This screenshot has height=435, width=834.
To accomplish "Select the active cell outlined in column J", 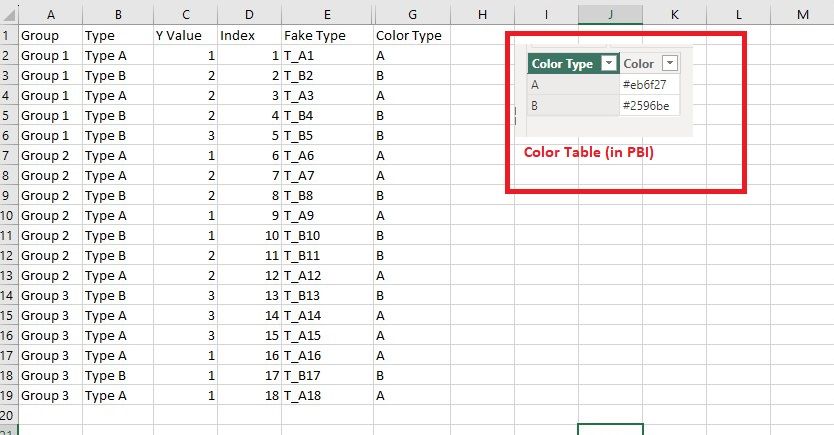I will click(611, 430).
